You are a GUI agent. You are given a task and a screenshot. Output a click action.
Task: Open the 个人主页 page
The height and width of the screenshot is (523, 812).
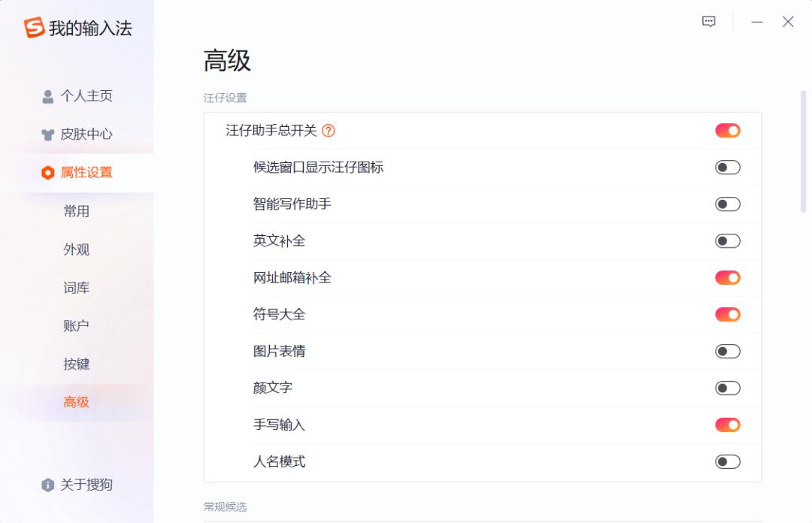point(85,96)
